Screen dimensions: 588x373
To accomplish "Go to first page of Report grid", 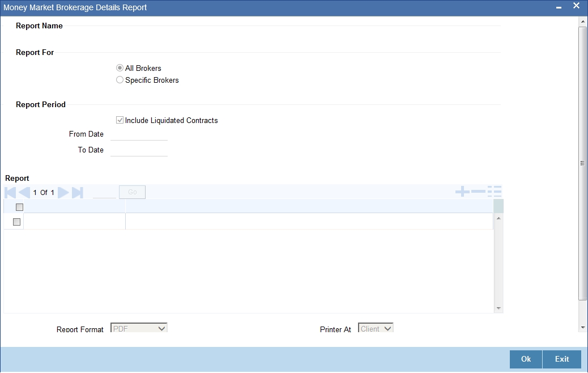I will click(x=10, y=193).
